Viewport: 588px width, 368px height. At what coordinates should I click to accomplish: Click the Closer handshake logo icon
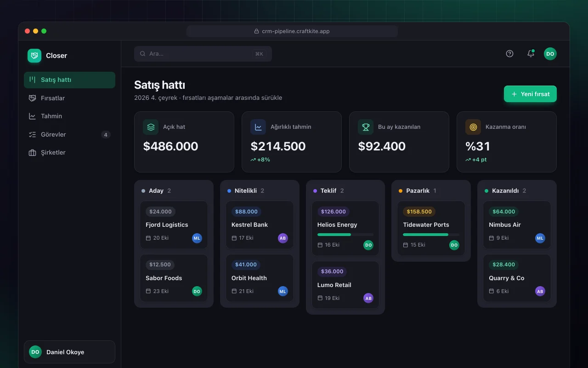coord(34,56)
